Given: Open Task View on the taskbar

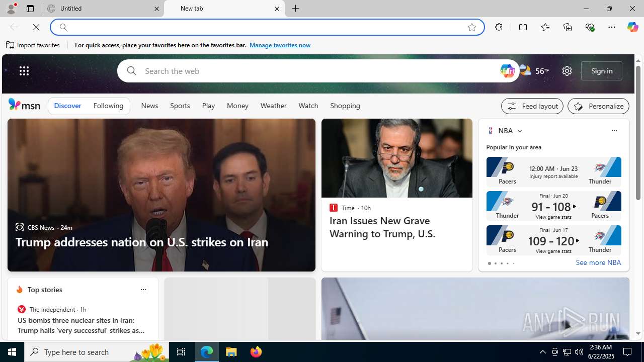Looking at the screenshot, I should pos(181,352).
